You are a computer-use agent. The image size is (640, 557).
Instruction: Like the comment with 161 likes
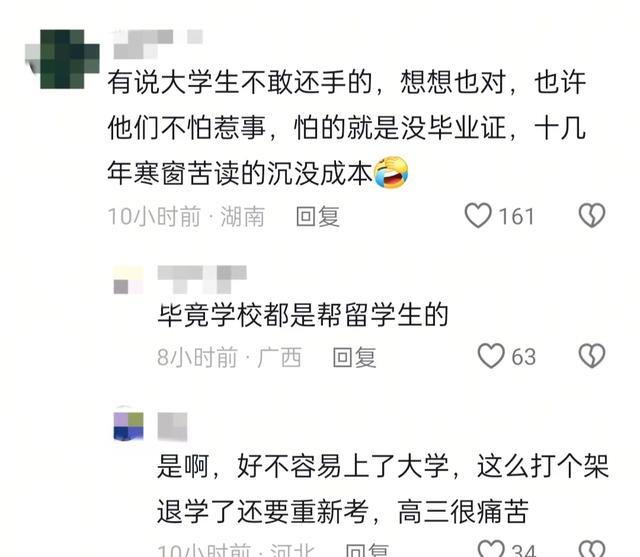[x=478, y=215]
